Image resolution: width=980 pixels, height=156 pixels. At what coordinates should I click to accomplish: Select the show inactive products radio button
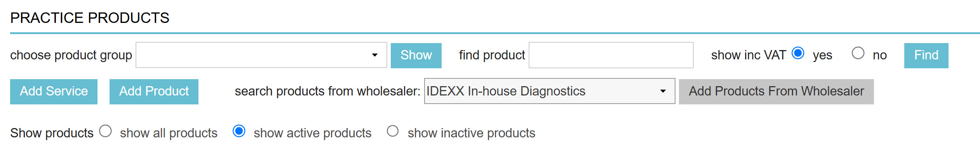(393, 131)
